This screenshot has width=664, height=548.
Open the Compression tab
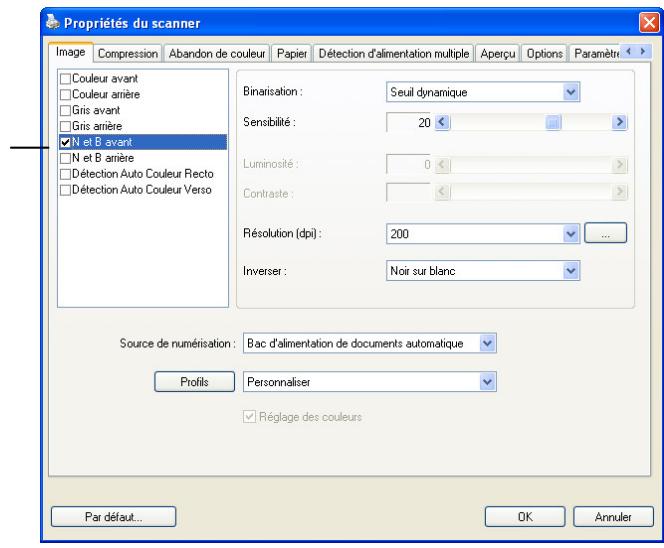[x=128, y=54]
